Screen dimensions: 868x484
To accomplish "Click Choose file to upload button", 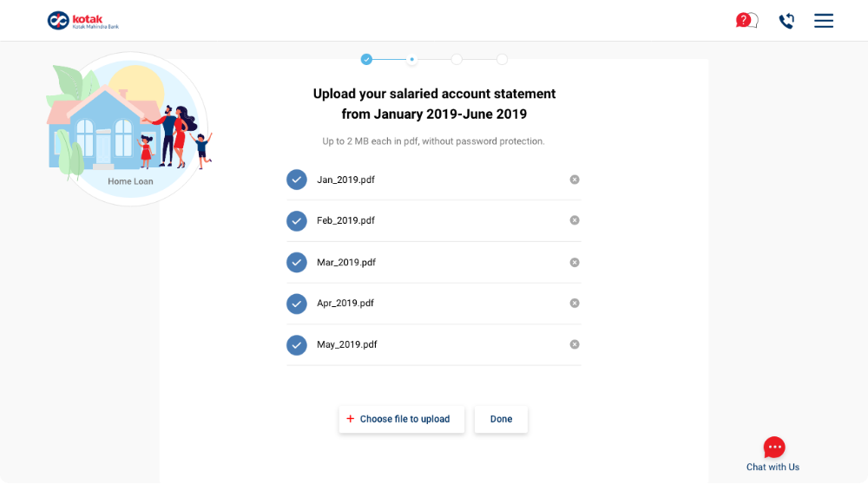I will point(401,419).
